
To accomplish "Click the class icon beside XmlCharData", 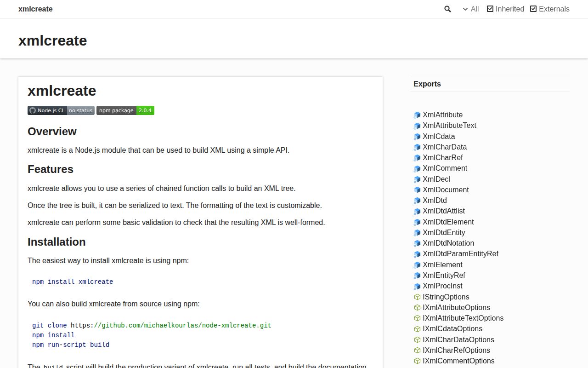I will [417, 147].
